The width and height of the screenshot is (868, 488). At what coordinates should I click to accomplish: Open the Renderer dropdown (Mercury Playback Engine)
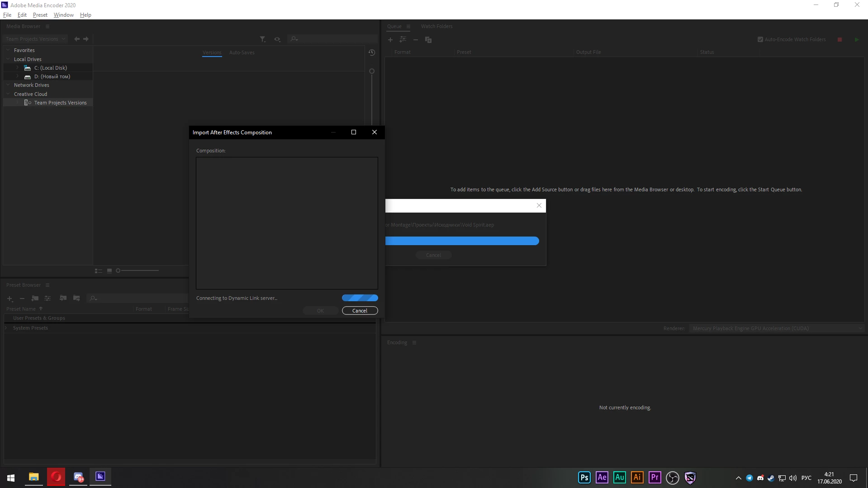point(777,329)
